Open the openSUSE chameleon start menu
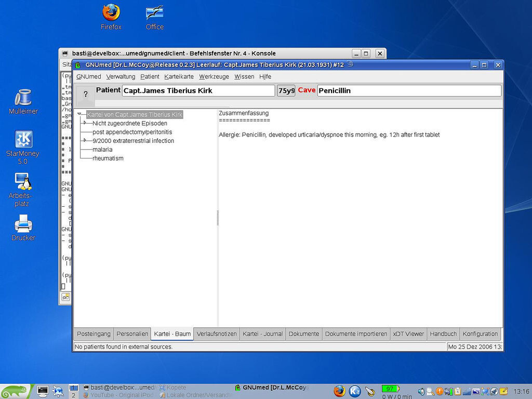This screenshot has height=399, width=532. pos(15,391)
